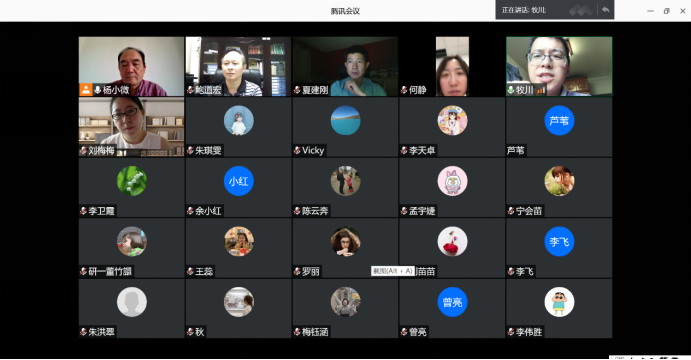Select 夏建刚's video feed
This screenshot has width=691, height=360.
(346, 66)
